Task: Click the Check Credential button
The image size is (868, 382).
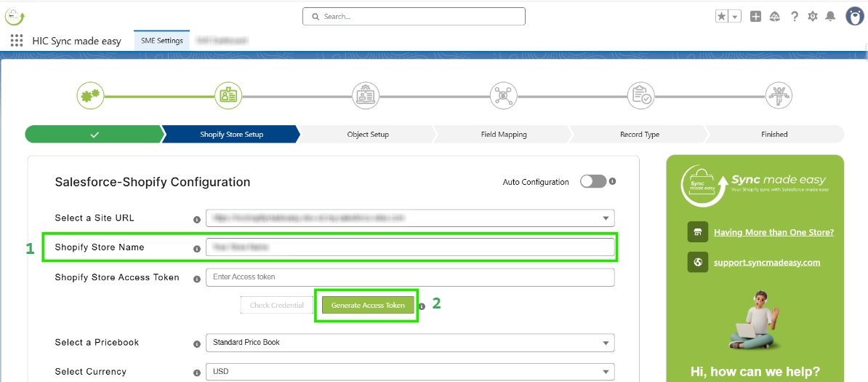Action: point(277,306)
